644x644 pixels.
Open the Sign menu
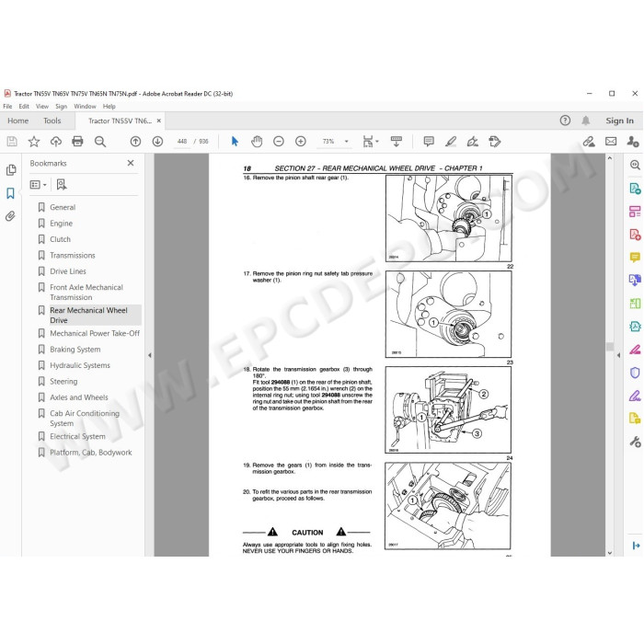[x=62, y=107]
